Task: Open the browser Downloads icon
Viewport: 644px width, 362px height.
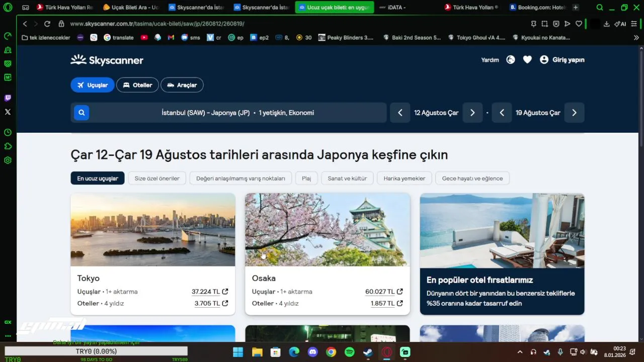Action: pyautogui.click(x=606, y=24)
